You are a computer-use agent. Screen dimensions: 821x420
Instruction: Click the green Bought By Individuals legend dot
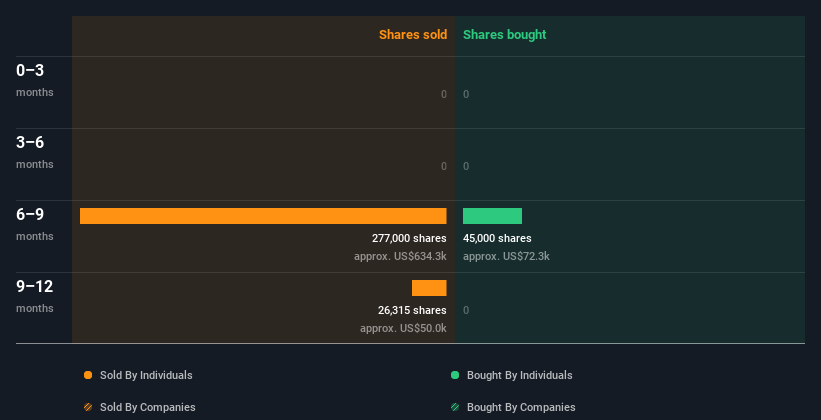455,375
